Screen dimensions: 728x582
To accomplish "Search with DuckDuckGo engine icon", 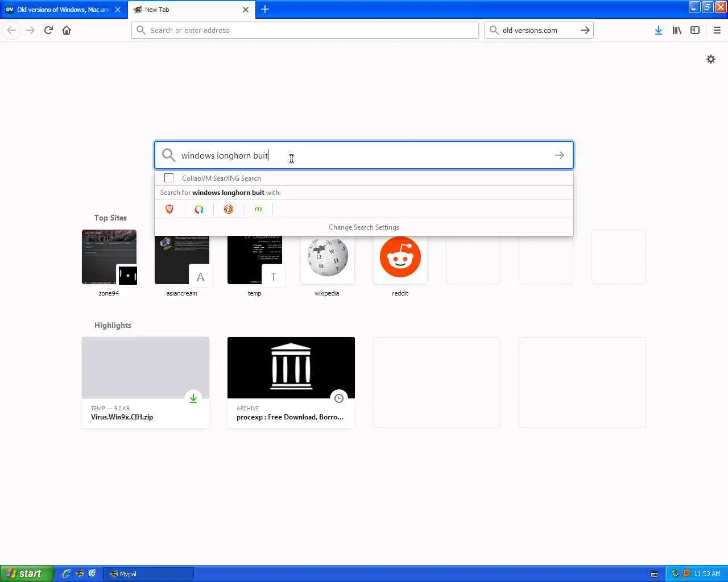I will point(229,209).
